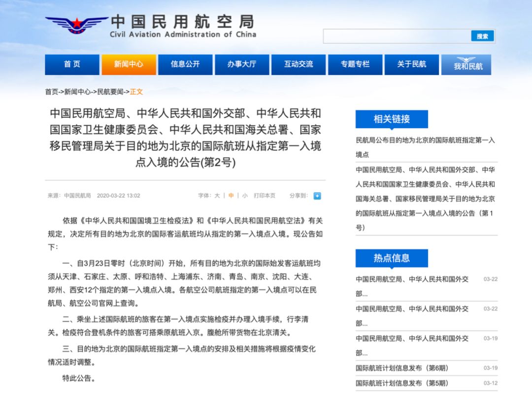Open the 关于民航 navigation tab
Image resolution: width=532 pixels, height=393 pixels.
[x=411, y=65]
